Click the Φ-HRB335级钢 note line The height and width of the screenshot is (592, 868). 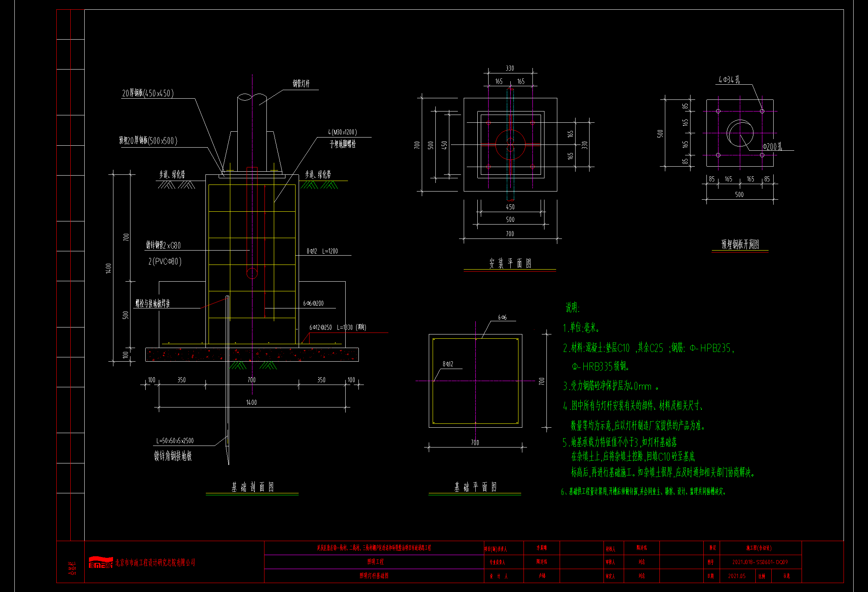(x=600, y=366)
